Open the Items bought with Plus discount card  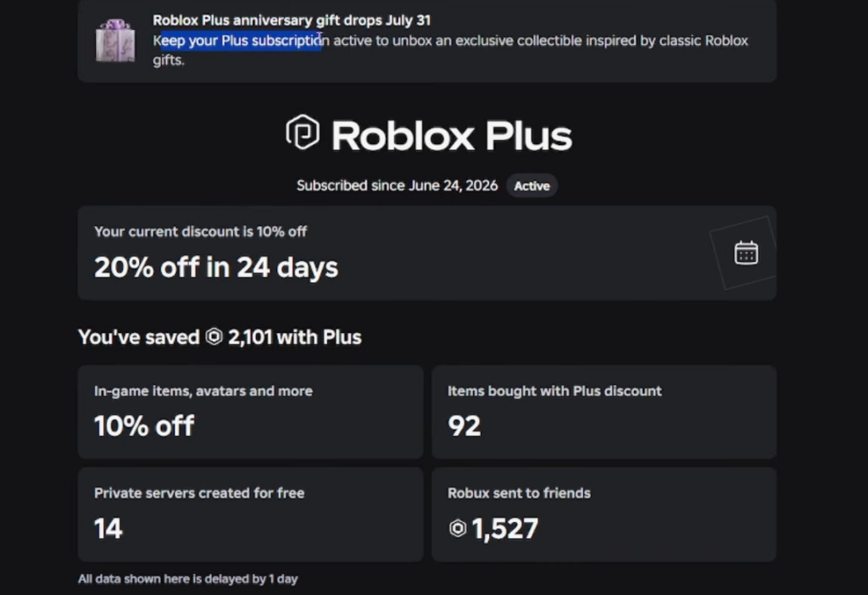click(604, 412)
